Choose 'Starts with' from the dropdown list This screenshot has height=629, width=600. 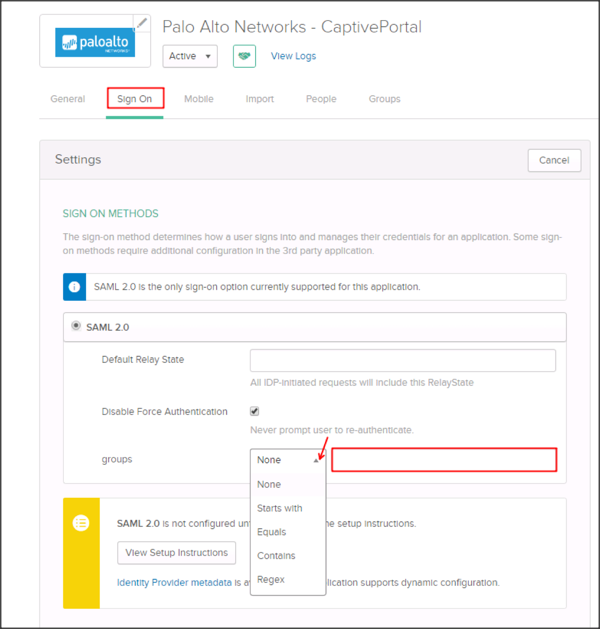pyautogui.click(x=279, y=508)
